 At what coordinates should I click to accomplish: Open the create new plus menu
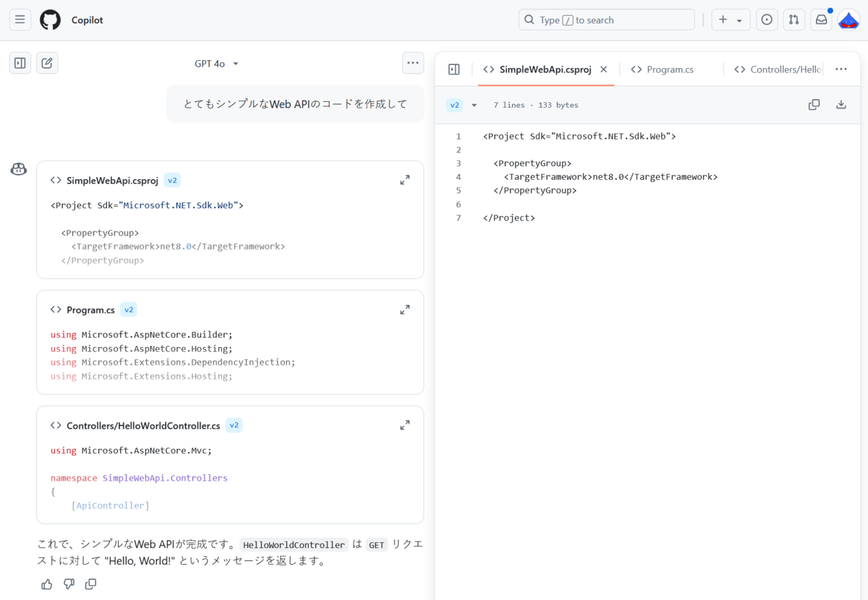731,20
